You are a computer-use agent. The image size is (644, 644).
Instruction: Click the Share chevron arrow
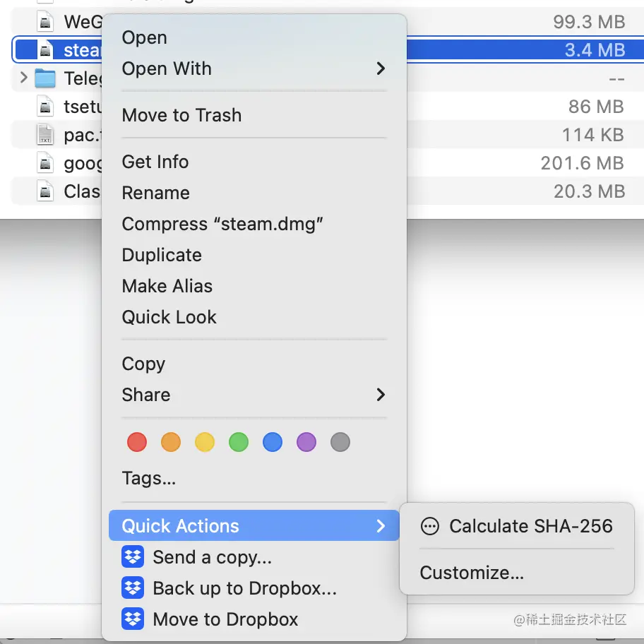coord(381,395)
